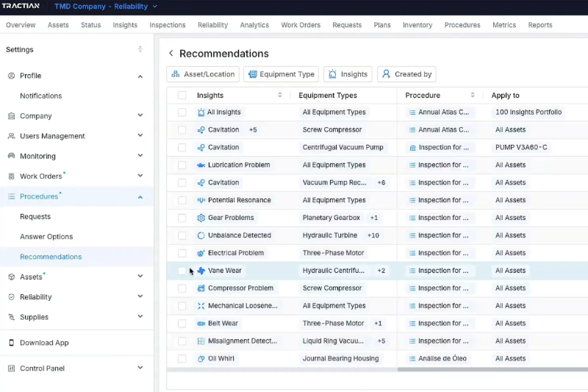Collapse the Procedures settings section
The width and height of the screenshot is (588, 392).
[140, 196]
